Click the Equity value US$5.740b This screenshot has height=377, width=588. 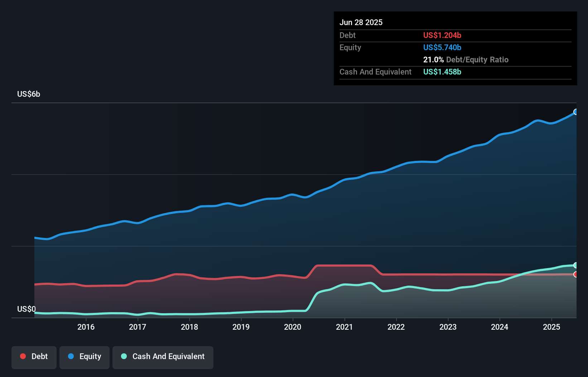click(442, 47)
